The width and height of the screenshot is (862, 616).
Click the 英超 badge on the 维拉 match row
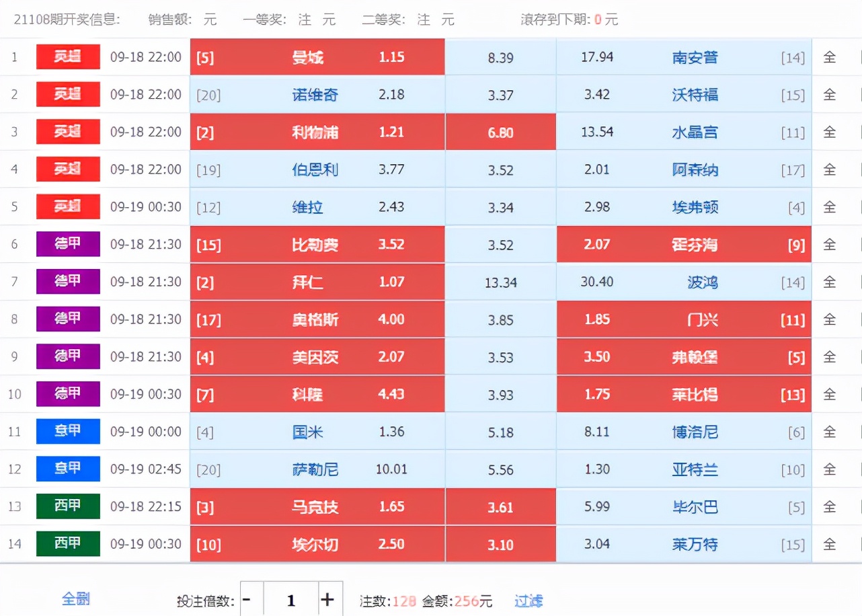pos(67,206)
